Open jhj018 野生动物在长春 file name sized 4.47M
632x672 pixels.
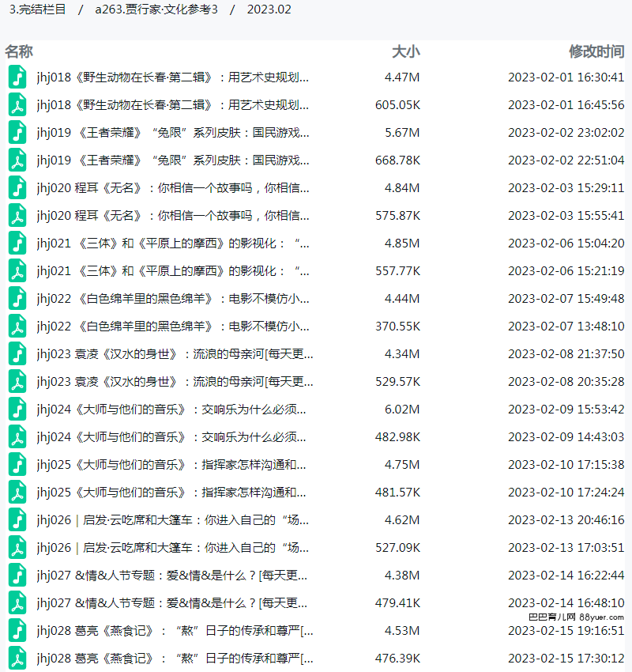click(x=172, y=77)
